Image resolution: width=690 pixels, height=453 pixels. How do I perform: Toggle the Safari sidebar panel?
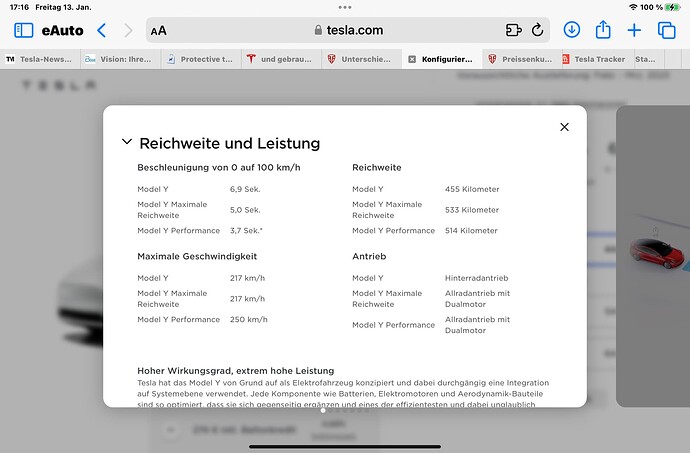tap(24, 30)
